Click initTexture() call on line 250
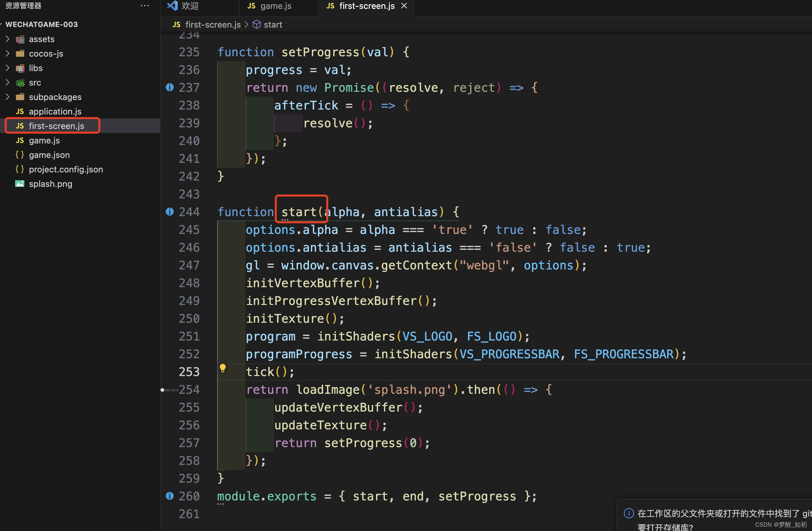 coord(295,318)
